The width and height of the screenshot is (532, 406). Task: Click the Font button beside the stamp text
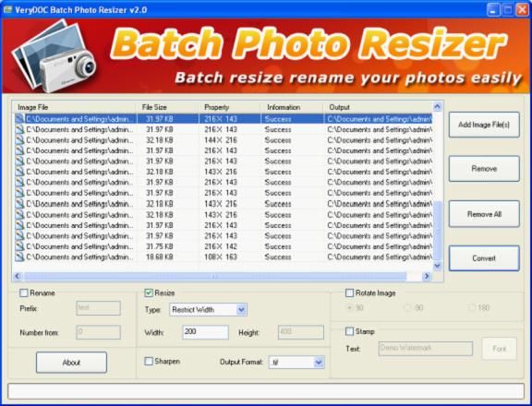pyautogui.click(x=499, y=349)
